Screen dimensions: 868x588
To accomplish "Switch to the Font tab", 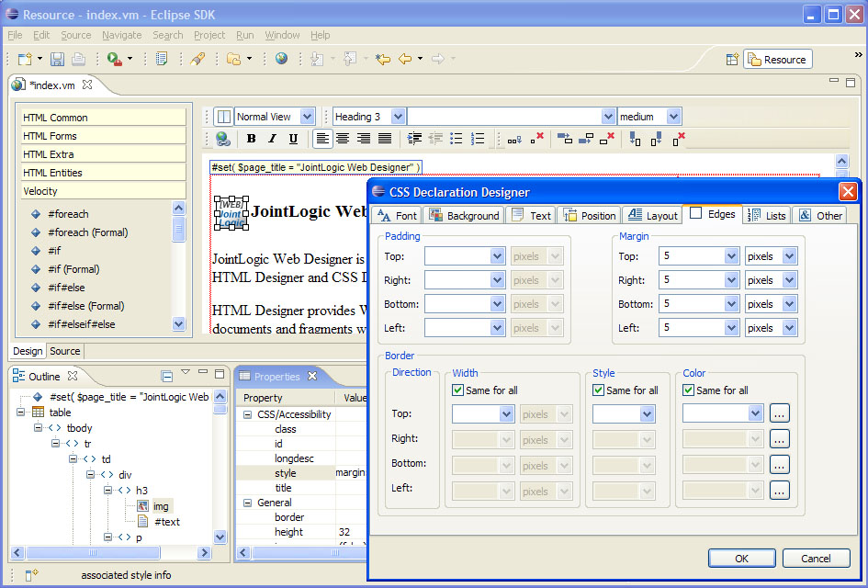I will [x=397, y=215].
